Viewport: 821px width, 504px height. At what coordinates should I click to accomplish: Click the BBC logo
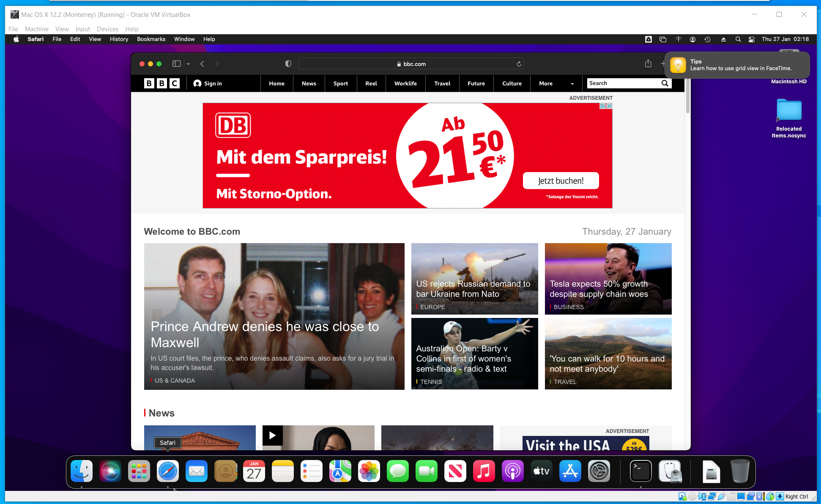pos(162,83)
